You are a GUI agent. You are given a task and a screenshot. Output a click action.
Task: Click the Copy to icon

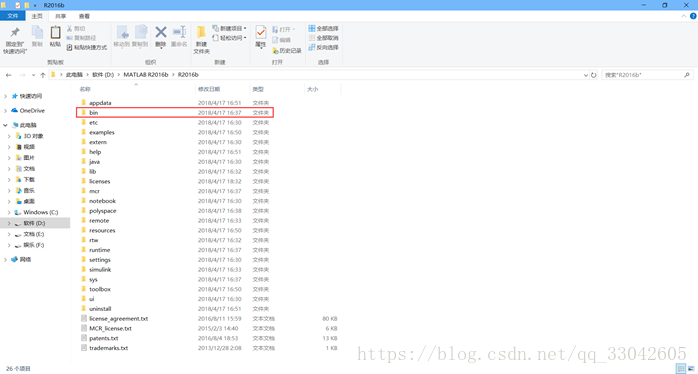tap(141, 32)
